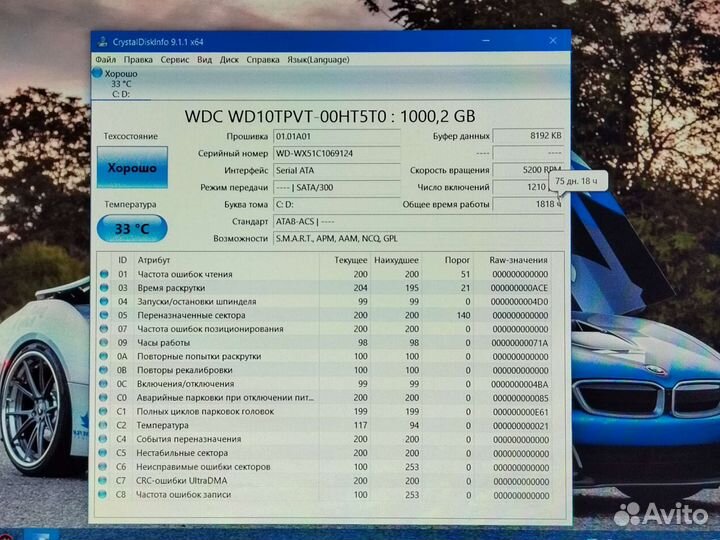720x540 pixels.
Task: Click the Стандарт field ATA8-ACS
Action: point(418,221)
